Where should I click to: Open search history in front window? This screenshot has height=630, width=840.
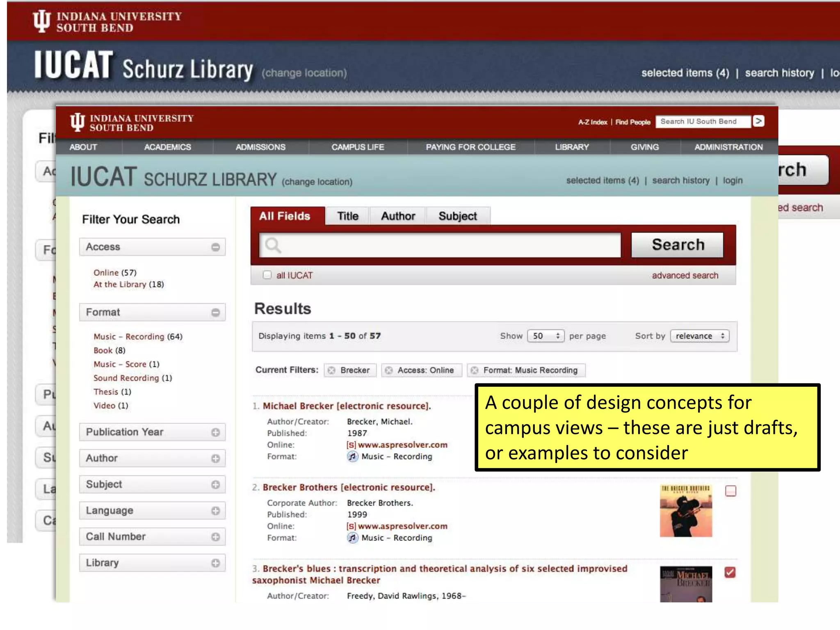(681, 180)
